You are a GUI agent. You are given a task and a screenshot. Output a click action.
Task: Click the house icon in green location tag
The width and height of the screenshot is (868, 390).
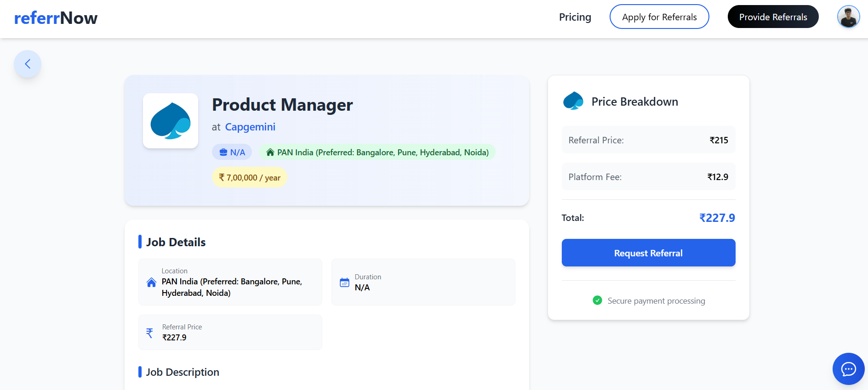(270, 153)
